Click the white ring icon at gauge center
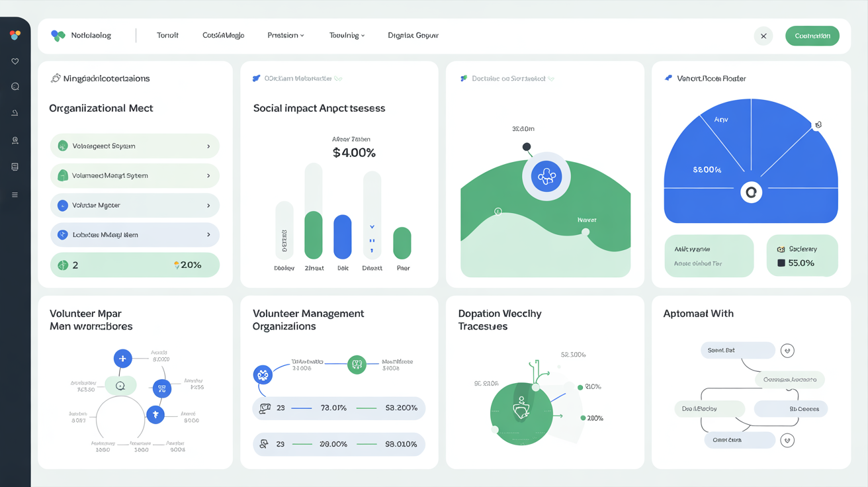The height and width of the screenshot is (487, 868). [751, 193]
